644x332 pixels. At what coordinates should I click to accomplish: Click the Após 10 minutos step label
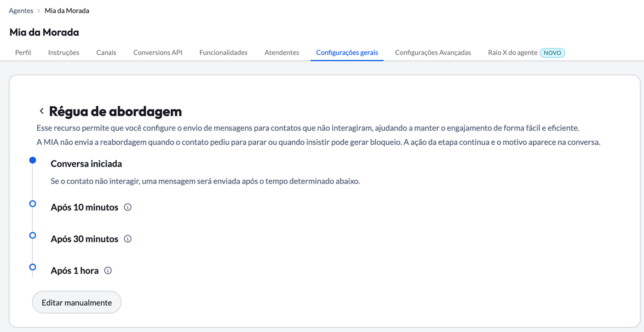[x=85, y=207]
